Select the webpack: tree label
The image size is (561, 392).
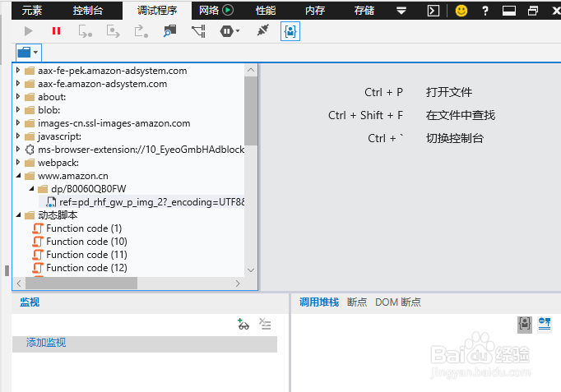[58, 163]
